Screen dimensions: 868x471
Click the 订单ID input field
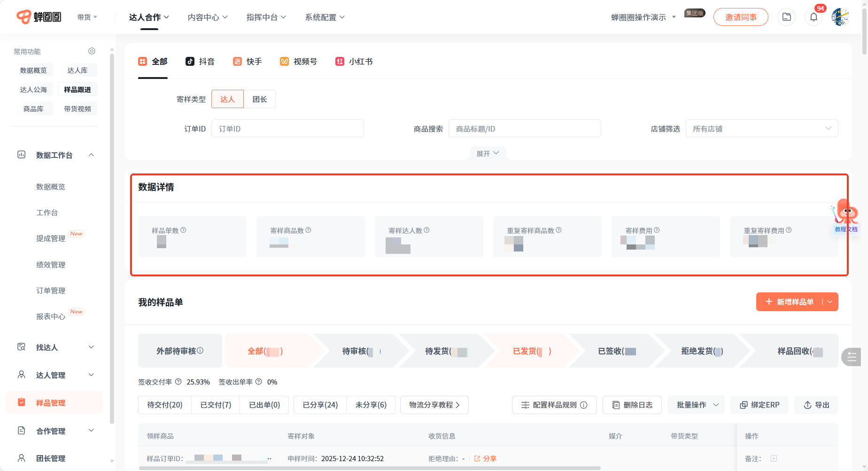(x=287, y=129)
